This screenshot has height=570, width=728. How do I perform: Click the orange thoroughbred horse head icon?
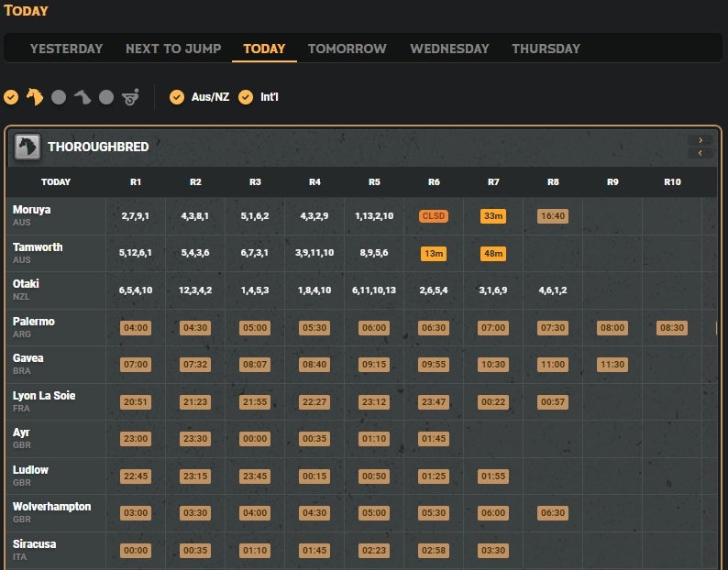point(35,97)
